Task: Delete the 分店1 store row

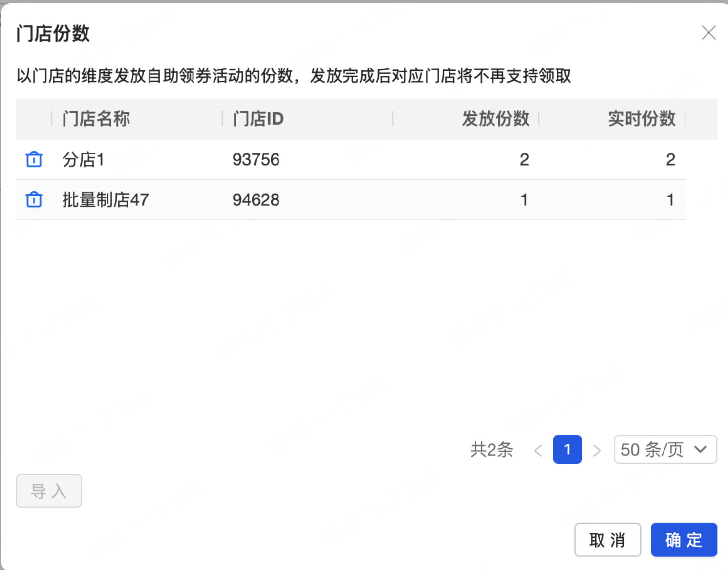Action: tap(34, 159)
